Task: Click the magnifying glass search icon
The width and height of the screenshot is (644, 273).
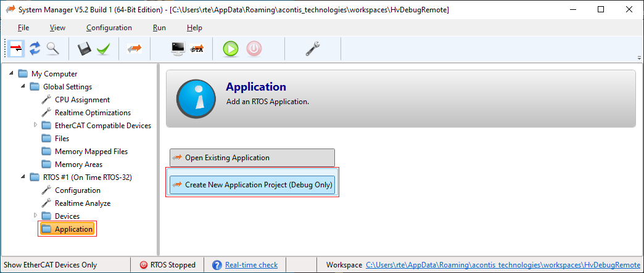Action: click(52, 49)
